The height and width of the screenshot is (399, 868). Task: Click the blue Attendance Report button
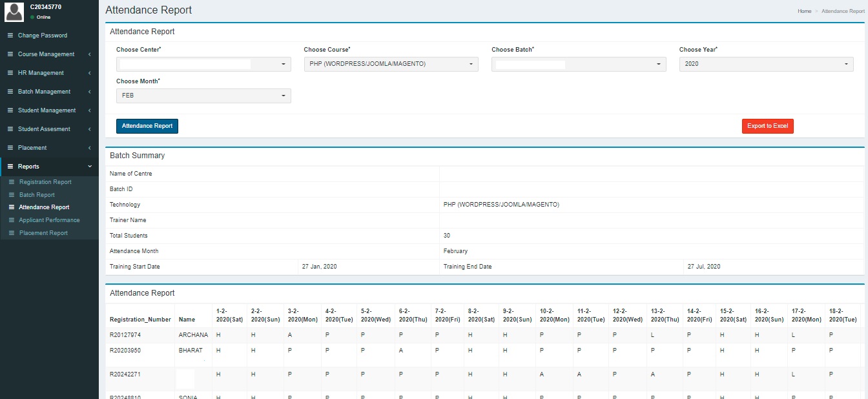147,126
